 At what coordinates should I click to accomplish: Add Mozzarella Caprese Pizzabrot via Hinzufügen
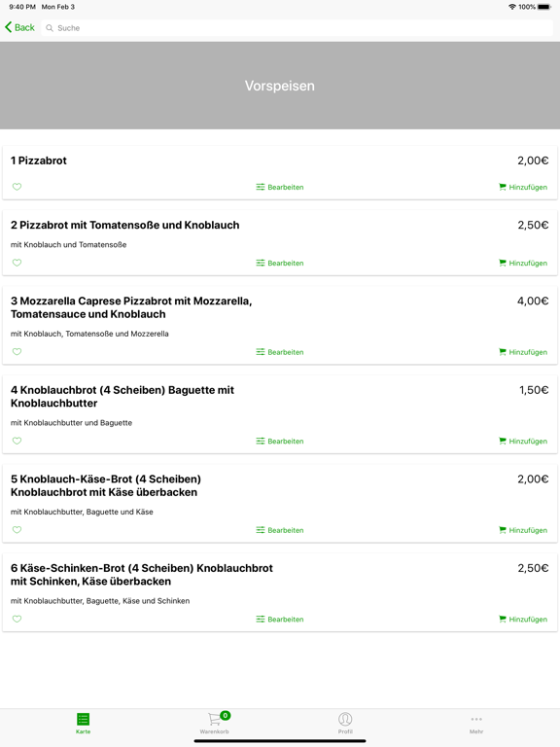[x=523, y=352]
